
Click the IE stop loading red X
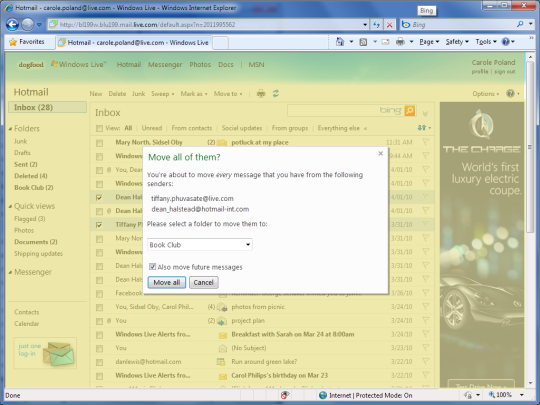tap(390, 25)
